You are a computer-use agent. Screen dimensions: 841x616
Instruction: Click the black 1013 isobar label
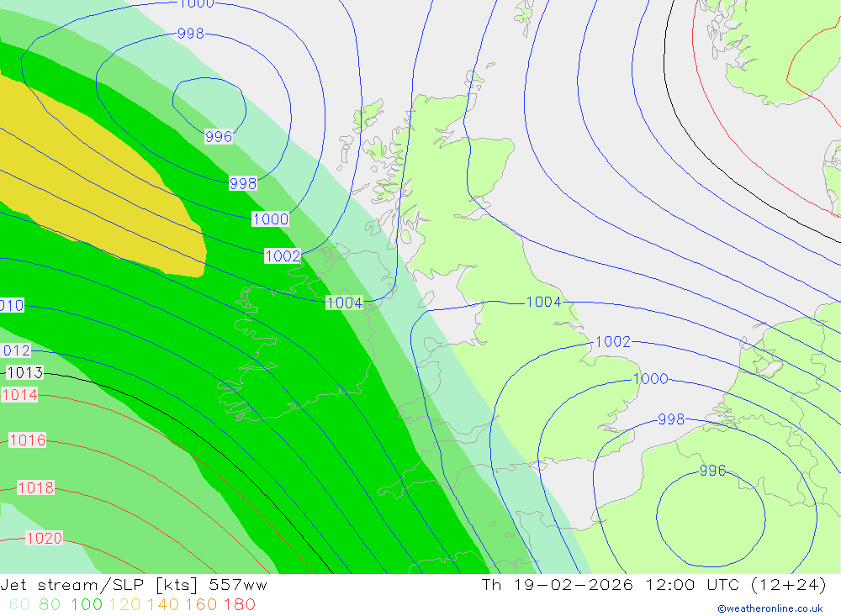point(24,372)
